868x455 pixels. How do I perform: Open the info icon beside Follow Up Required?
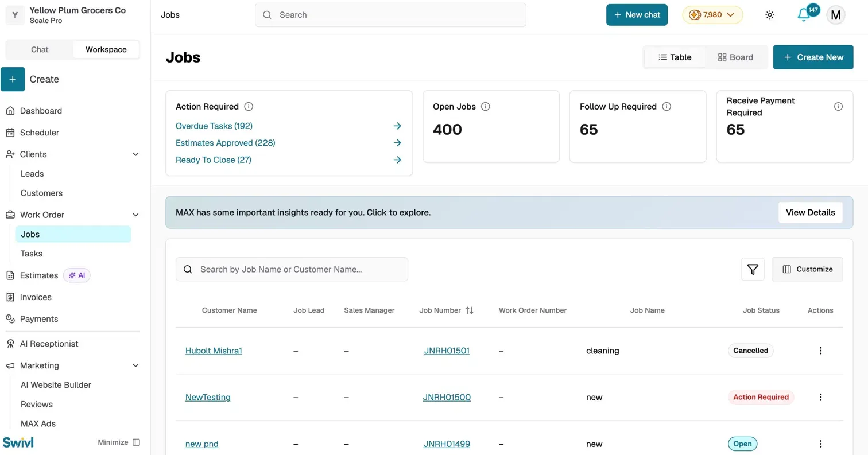click(666, 106)
